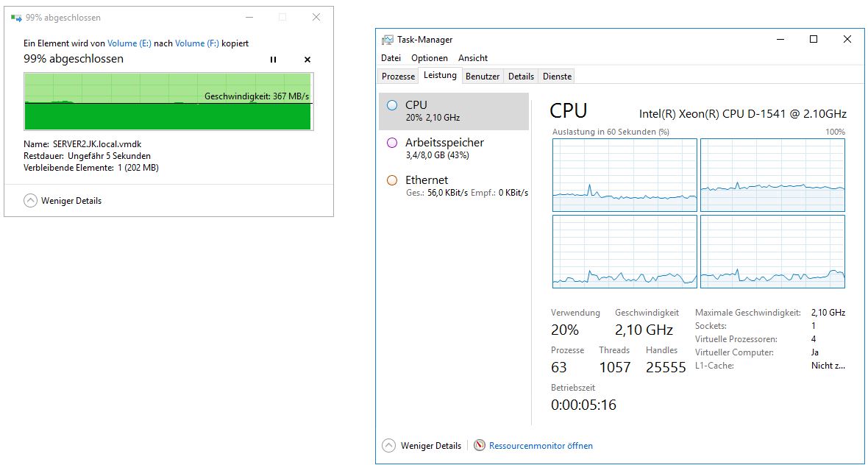Click the green copy speed graph
868x465 pixels.
168,102
